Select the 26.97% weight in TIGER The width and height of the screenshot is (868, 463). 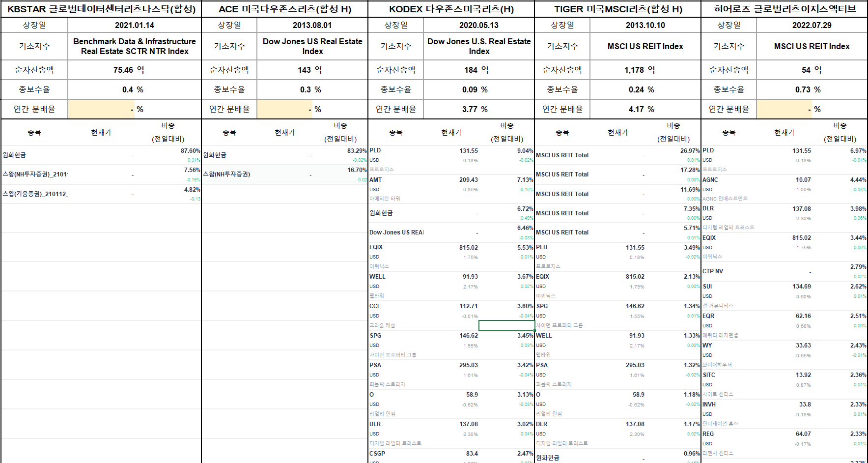coord(690,151)
